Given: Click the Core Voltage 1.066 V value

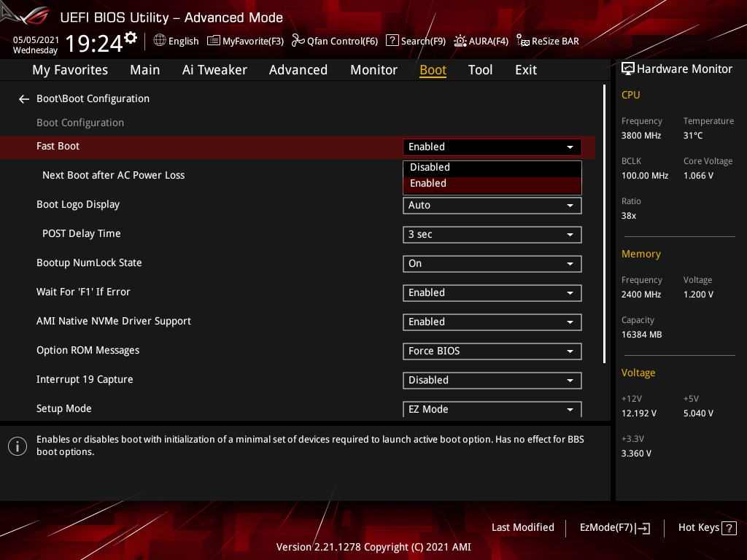Looking at the screenshot, I should click(x=698, y=176).
